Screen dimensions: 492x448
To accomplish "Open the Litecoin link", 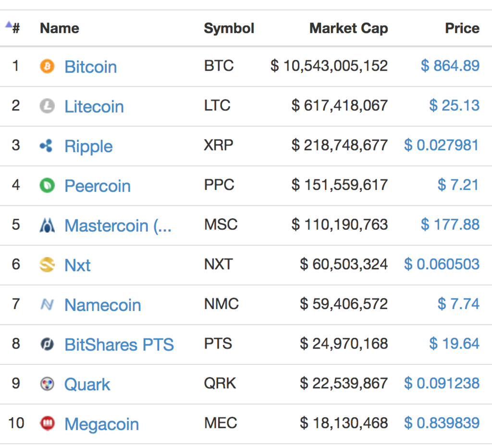I will (94, 106).
